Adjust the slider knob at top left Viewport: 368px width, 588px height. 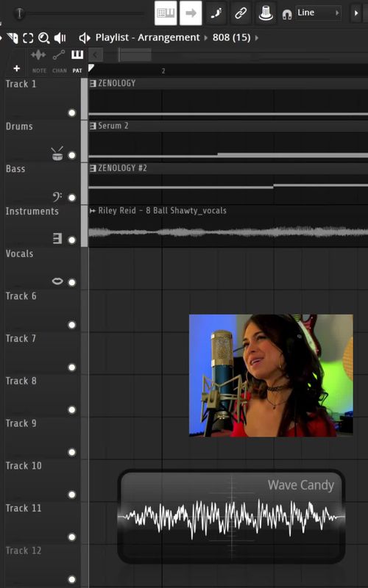point(20,14)
